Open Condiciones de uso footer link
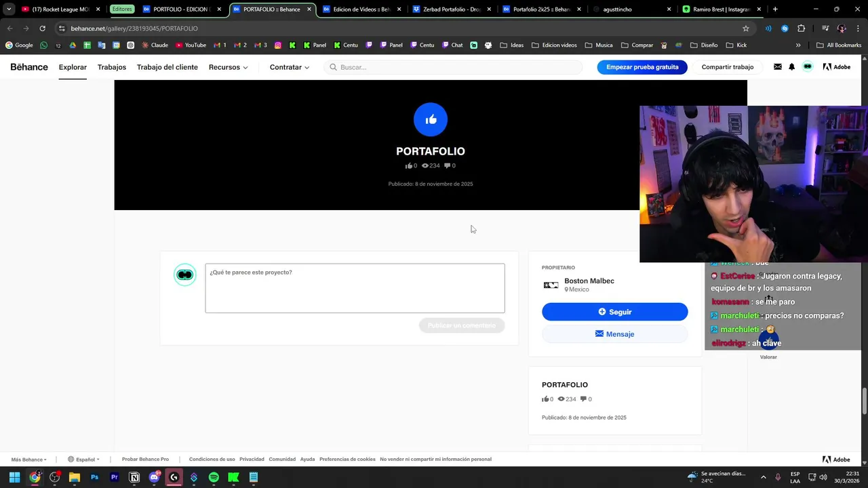The width and height of the screenshot is (868, 488). coord(212,460)
